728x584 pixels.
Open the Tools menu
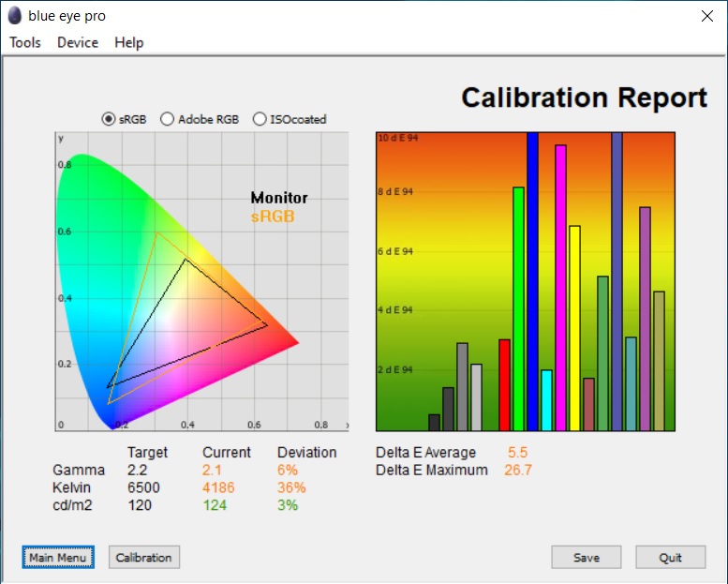25,42
